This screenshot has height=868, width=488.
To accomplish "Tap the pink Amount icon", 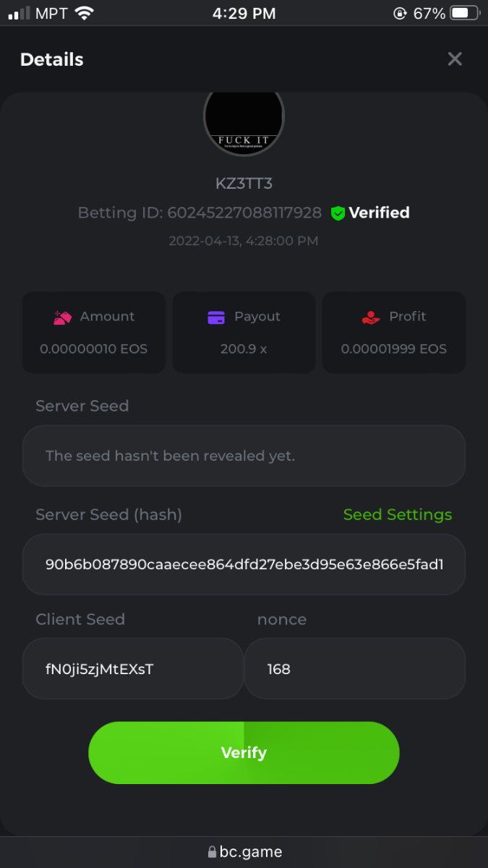I will coord(62,317).
